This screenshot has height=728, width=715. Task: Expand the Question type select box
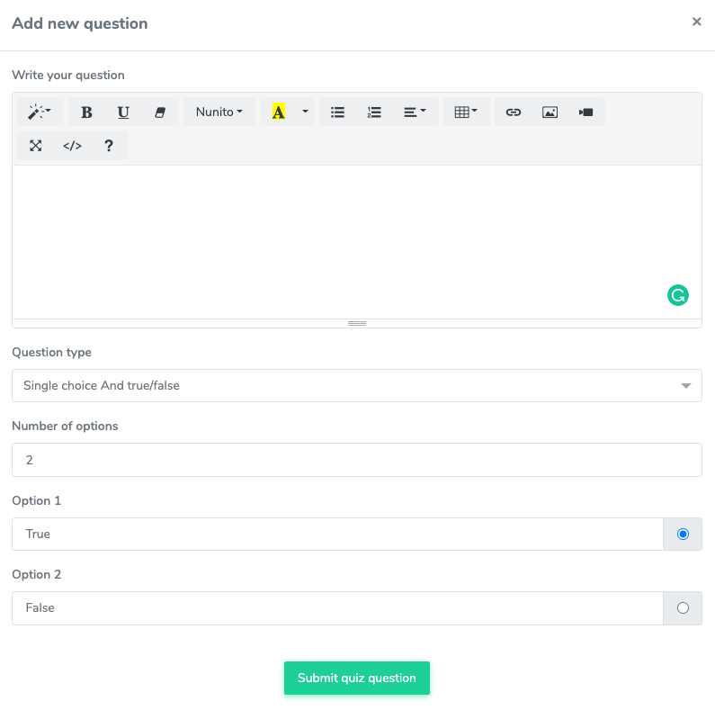point(356,386)
